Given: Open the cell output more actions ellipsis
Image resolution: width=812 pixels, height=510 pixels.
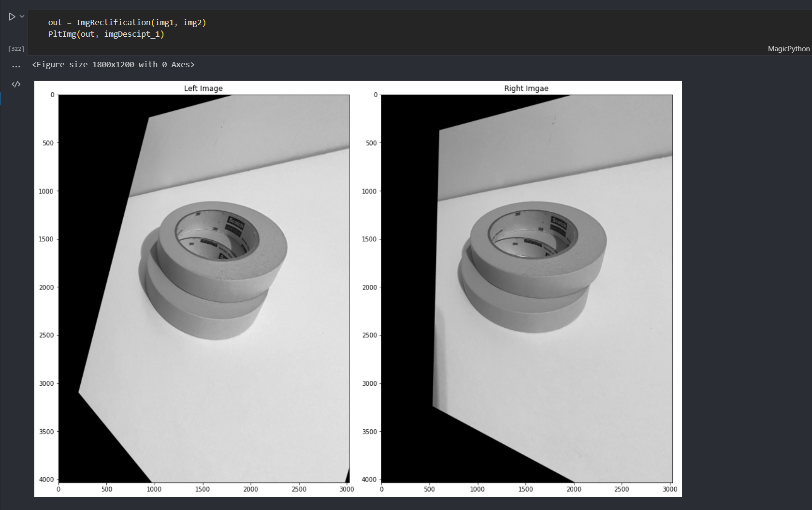Looking at the screenshot, I should click(x=16, y=66).
